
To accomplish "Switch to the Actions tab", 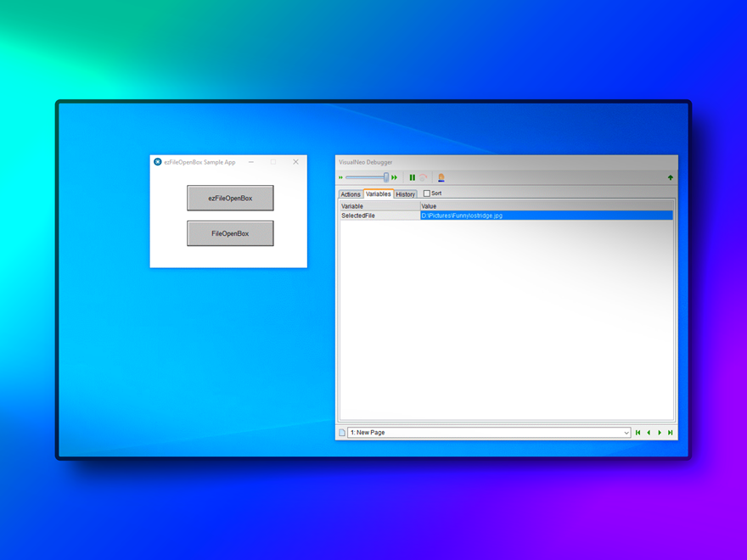I will pos(351,194).
